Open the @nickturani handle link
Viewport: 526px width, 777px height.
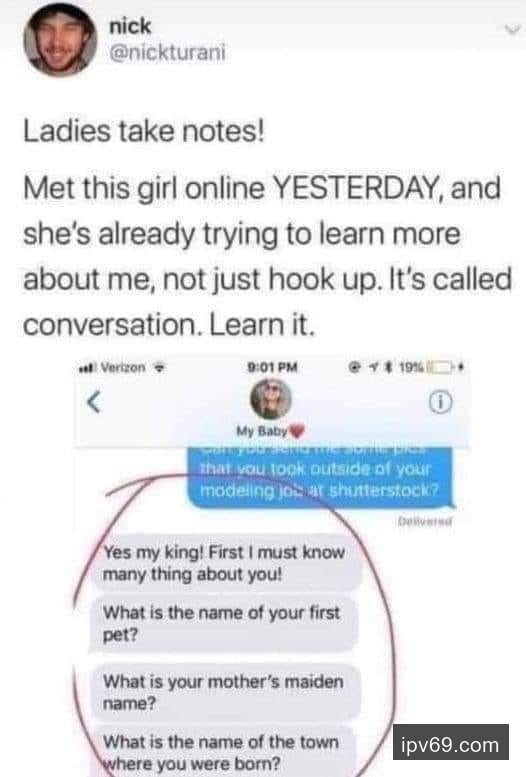point(167,52)
